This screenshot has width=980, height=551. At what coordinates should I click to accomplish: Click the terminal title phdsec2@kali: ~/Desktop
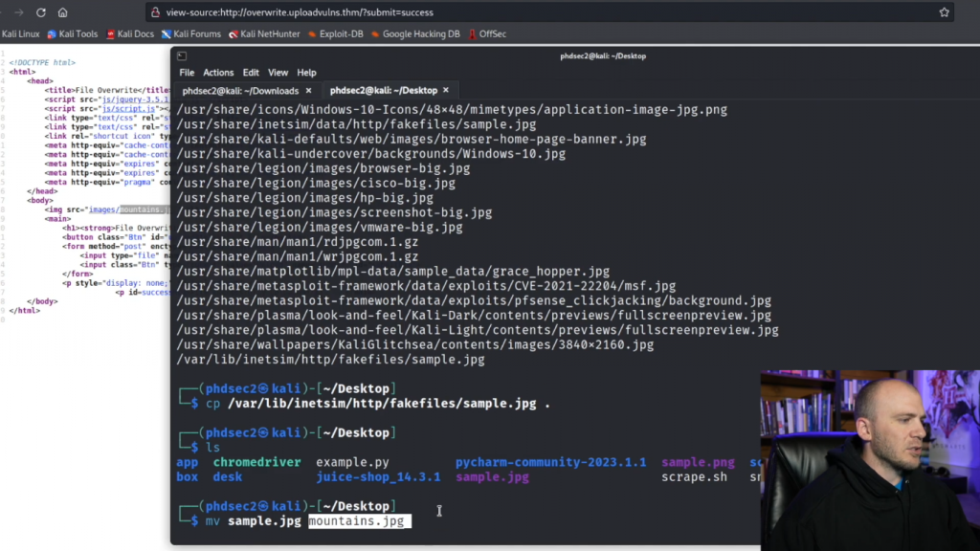[603, 55]
